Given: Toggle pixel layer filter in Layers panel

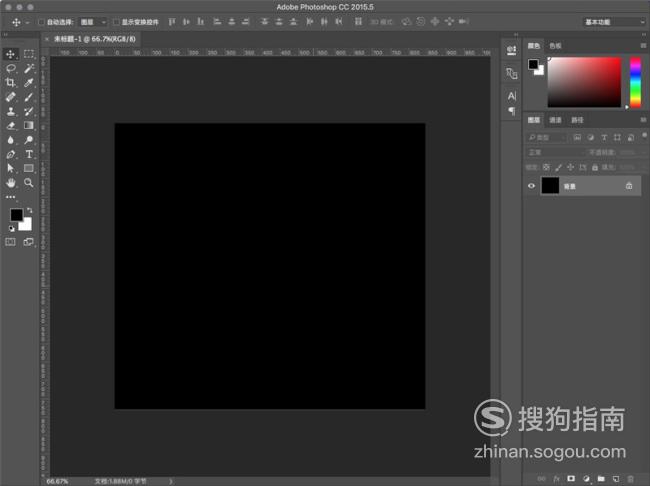Looking at the screenshot, I should (577, 137).
